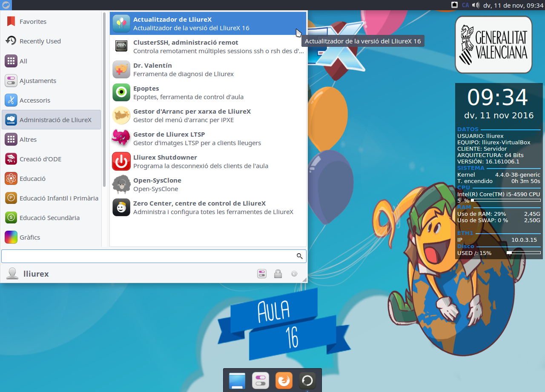Click the Lliurex Shutdowner red power icon

pos(121,161)
